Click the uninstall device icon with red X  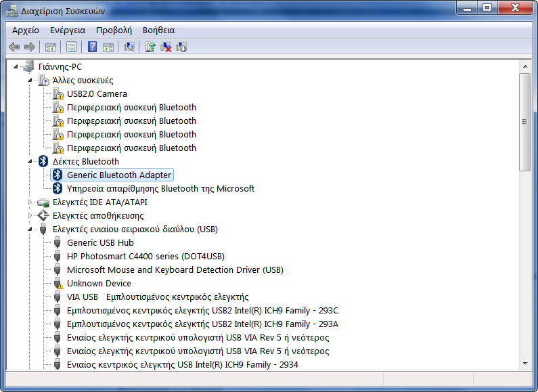pos(166,47)
